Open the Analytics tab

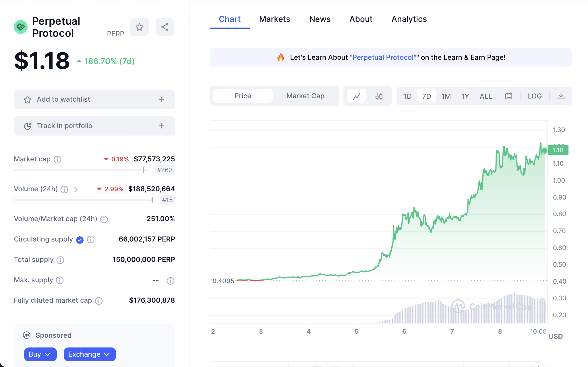pyautogui.click(x=409, y=19)
